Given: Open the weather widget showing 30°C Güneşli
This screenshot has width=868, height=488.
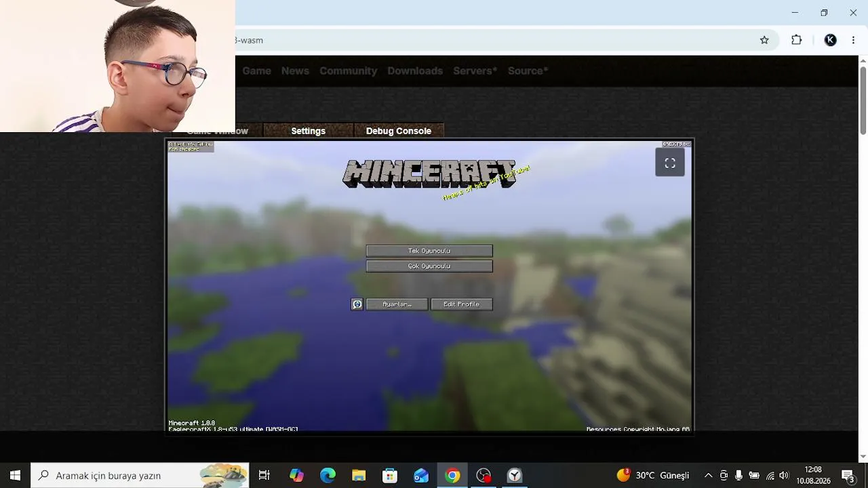Looking at the screenshot, I should [652, 475].
